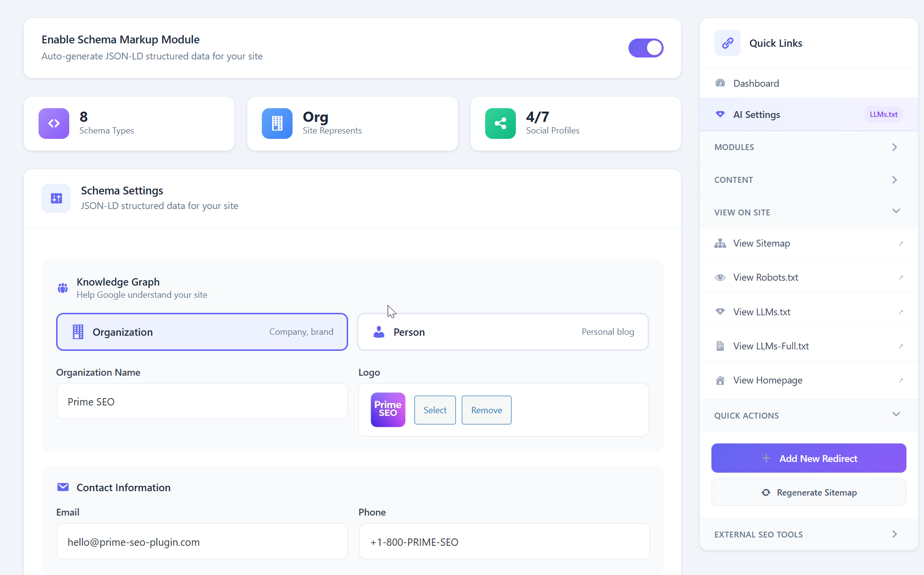The width and height of the screenshot is (924, 575).
Task: Click the View Robots.txt eye icon
Action: point(720,277)
